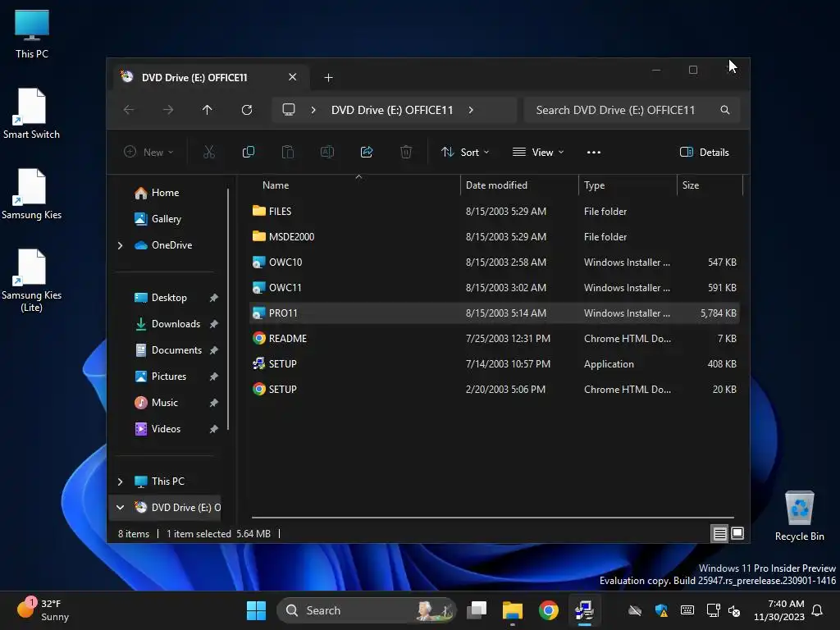
Task: Click the Search DVD Drive field
Action: [632, 110]
